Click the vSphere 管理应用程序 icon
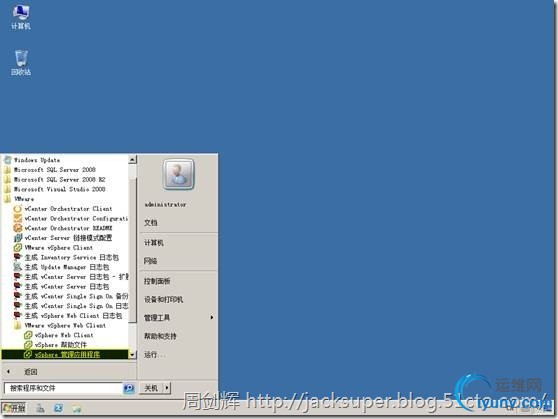The image size is (558, 419). click(28, 355)
